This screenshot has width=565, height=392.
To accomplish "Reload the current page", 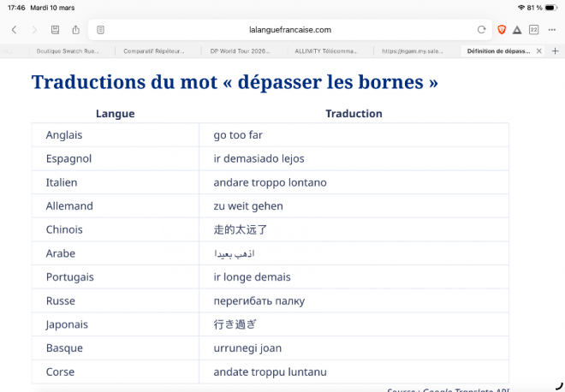I will coord(481,29).
